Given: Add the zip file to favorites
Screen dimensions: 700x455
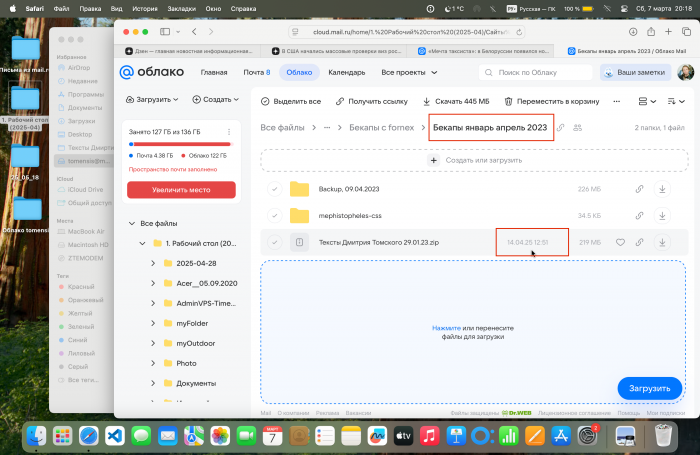Looking at the screenshot, I should 620,242.
